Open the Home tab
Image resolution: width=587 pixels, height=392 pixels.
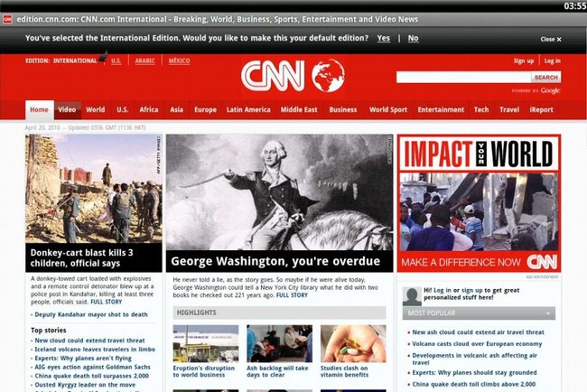coord(40,109)
